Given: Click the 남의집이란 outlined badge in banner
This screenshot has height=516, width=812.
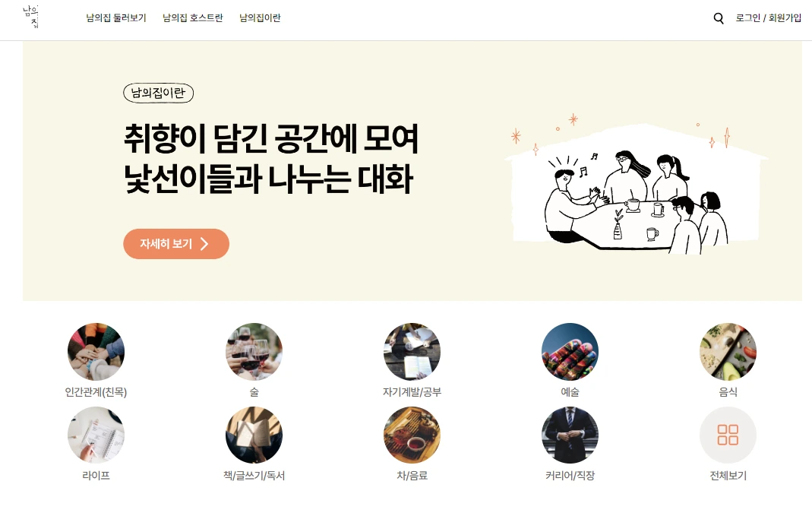Looking at the screenshot, I should click(x=159, y=93).
